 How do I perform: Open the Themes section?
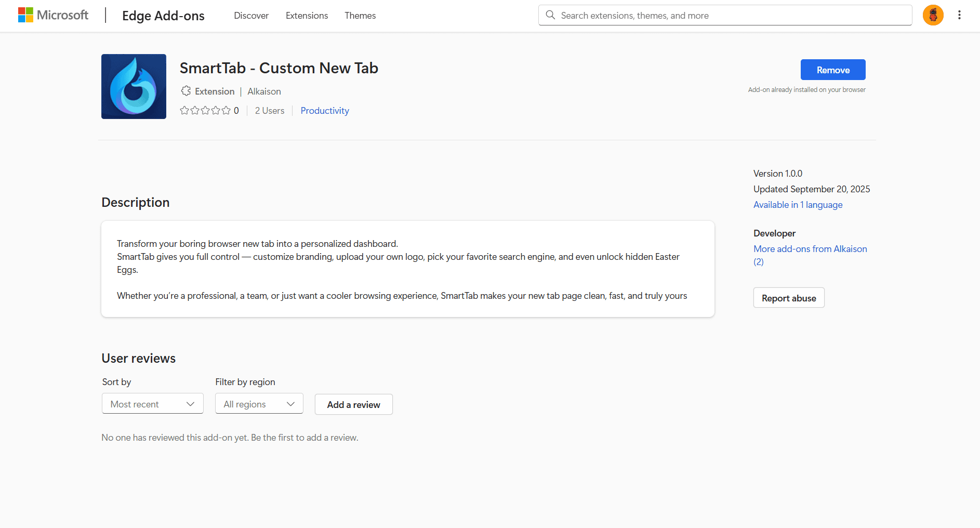point(360,16)
